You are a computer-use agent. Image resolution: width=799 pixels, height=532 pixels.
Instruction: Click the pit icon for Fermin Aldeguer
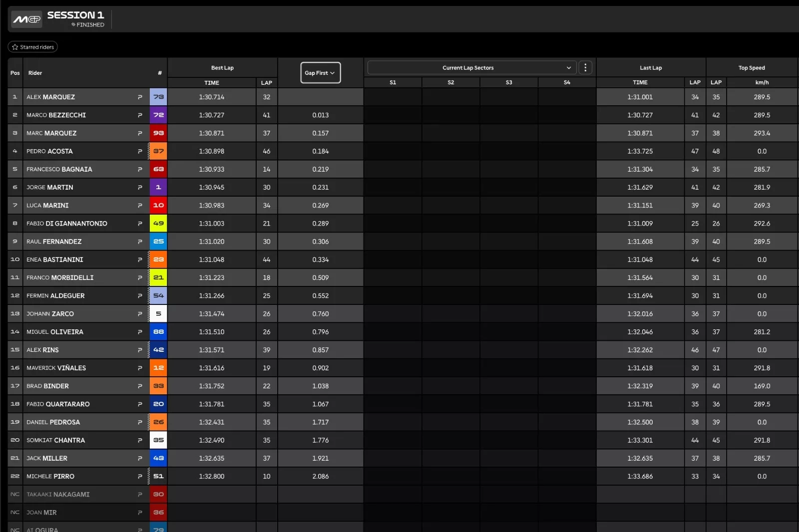140,296
